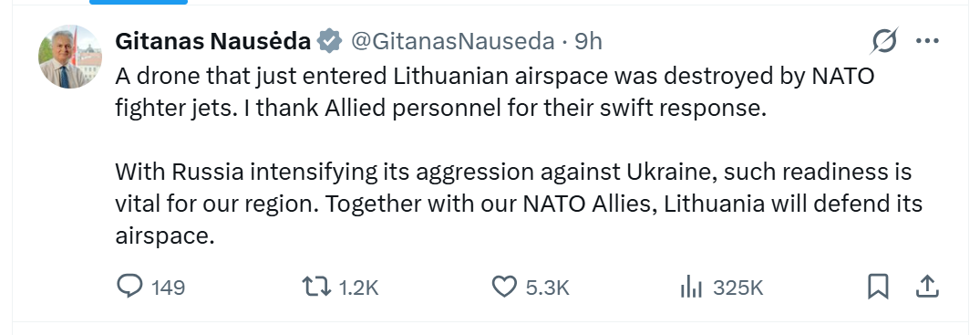Share the tweet via upload arrow icon
Viewport: 980px width, 335px height.
pos(927,287)
